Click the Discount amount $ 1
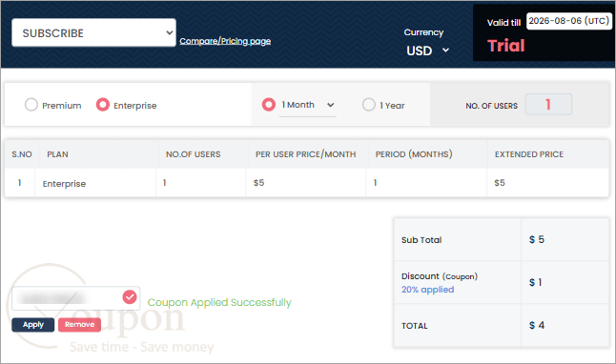The height and width of the screenshot is (364, 616). [x=535, y=282]
